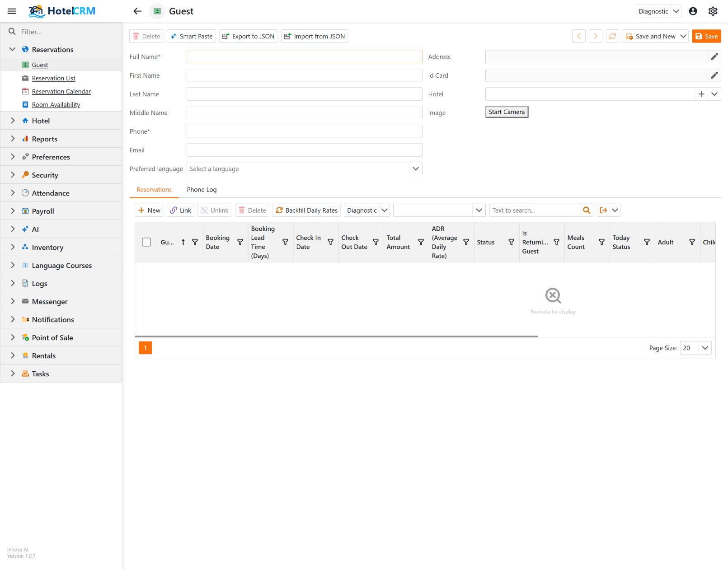Click Smart Paste button
This screenshot has height=570, width=728.
[191, 36]
